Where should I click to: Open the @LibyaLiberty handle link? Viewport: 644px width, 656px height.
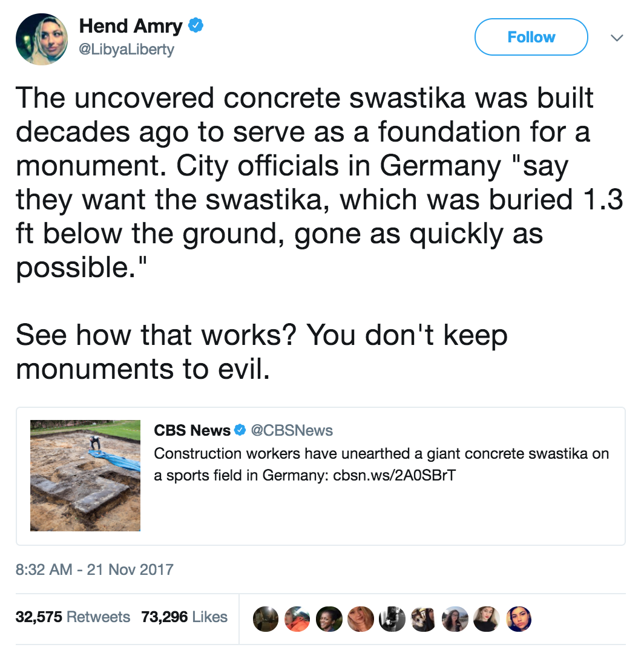(x=126, y=49)
